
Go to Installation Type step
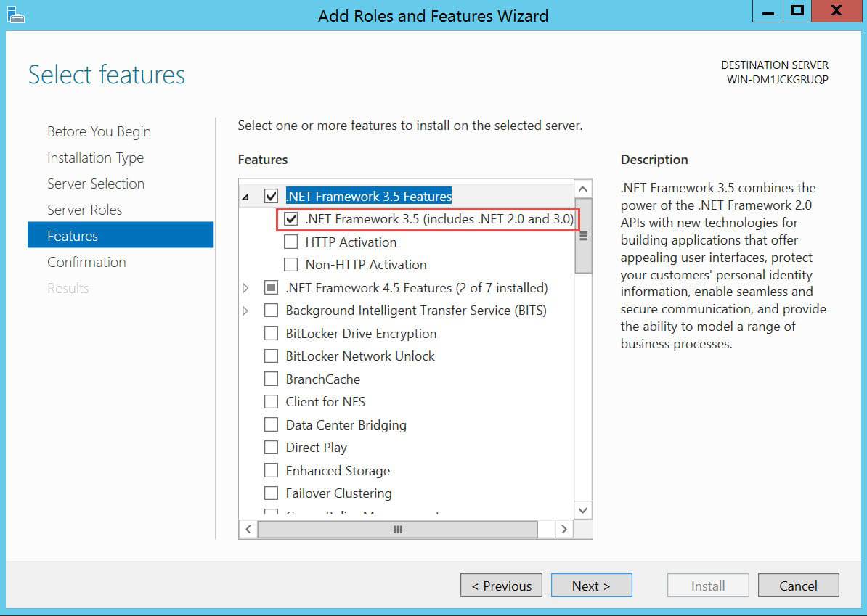pyautogui.click(x=95, y=158)
